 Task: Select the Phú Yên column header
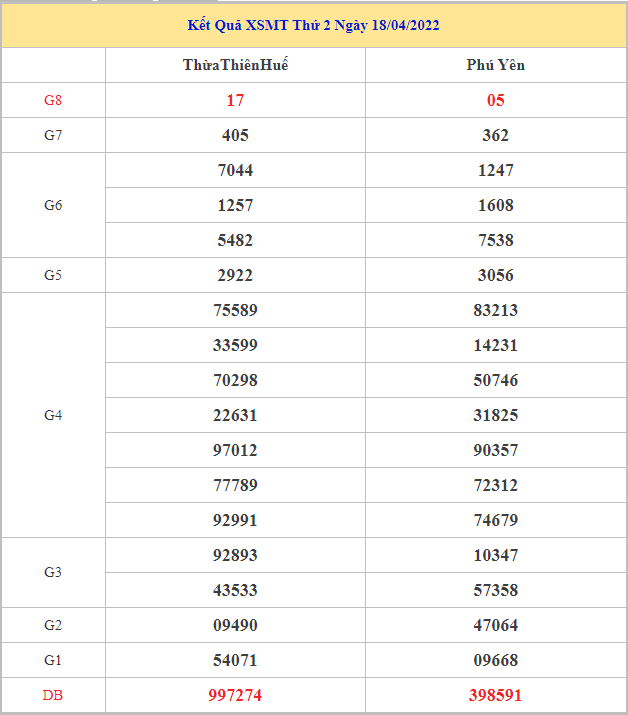click(x=495, y=65)
